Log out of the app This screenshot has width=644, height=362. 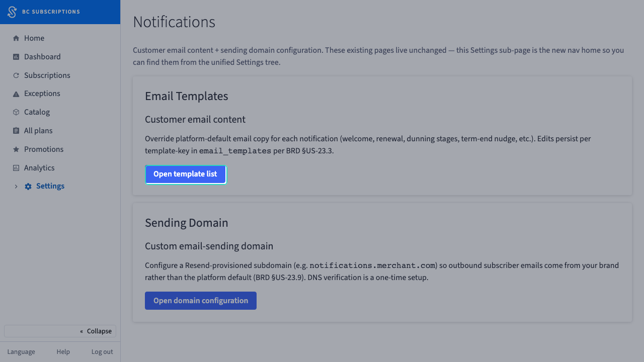pos(102,352)
